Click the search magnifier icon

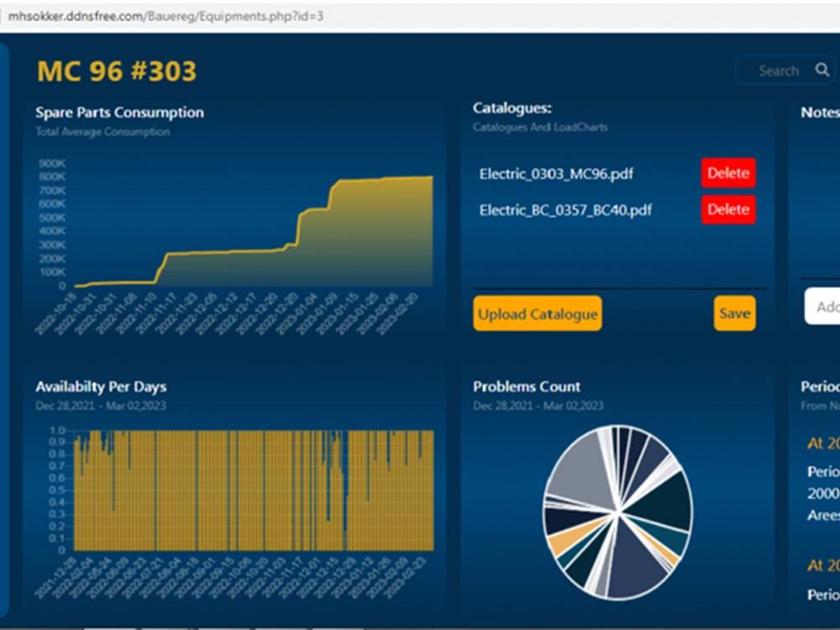point(822,71)
